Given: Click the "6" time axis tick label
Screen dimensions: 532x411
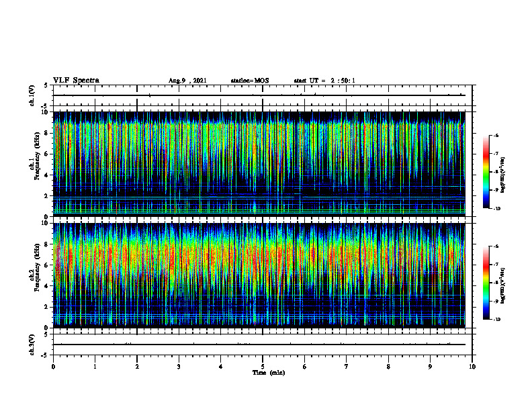Looking at the screenshot, I should tap(305, 367).
